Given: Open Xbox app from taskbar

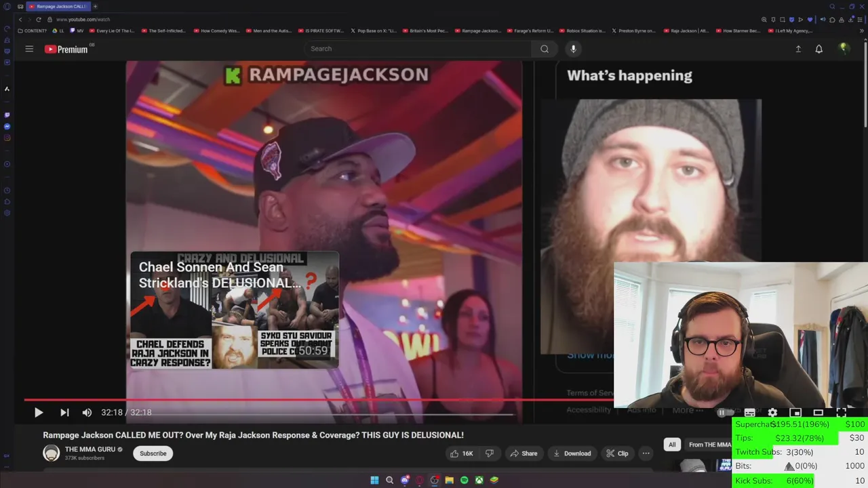Looking at the screenshot, I should tap(479, 480).
